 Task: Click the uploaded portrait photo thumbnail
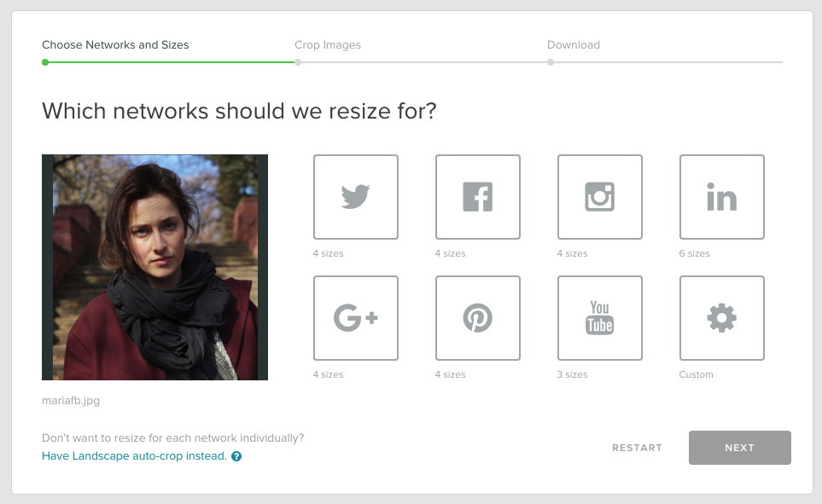(x=154, y=267)
